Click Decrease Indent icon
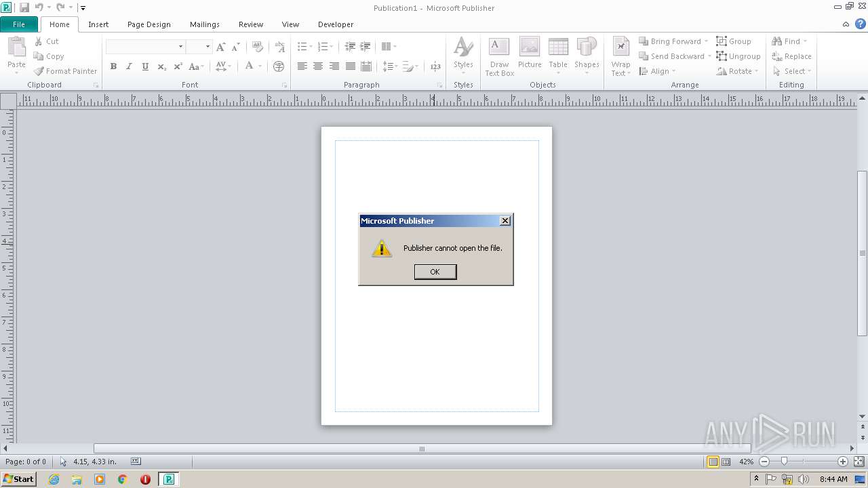 [x=350, y=47]
